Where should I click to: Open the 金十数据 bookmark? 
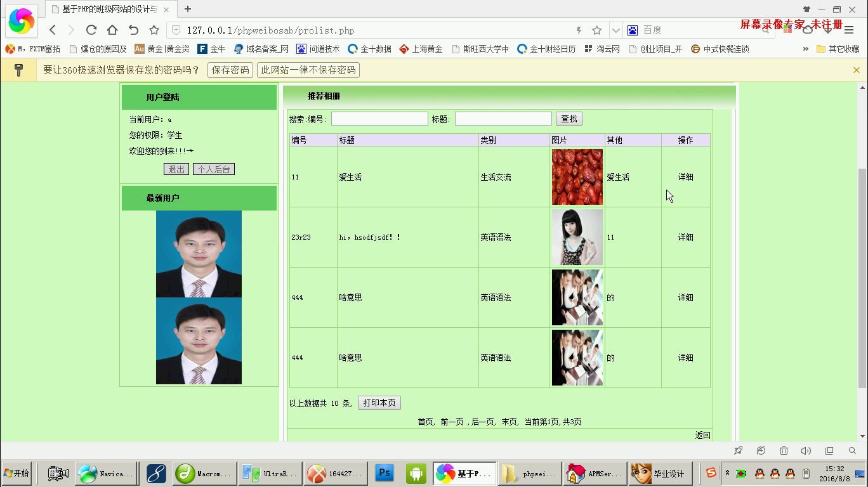369,49
